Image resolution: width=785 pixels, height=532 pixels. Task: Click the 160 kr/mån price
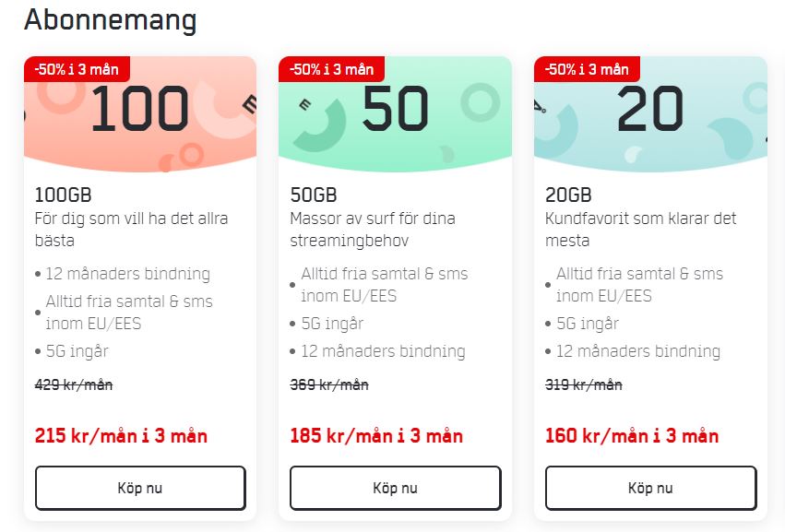632,436
